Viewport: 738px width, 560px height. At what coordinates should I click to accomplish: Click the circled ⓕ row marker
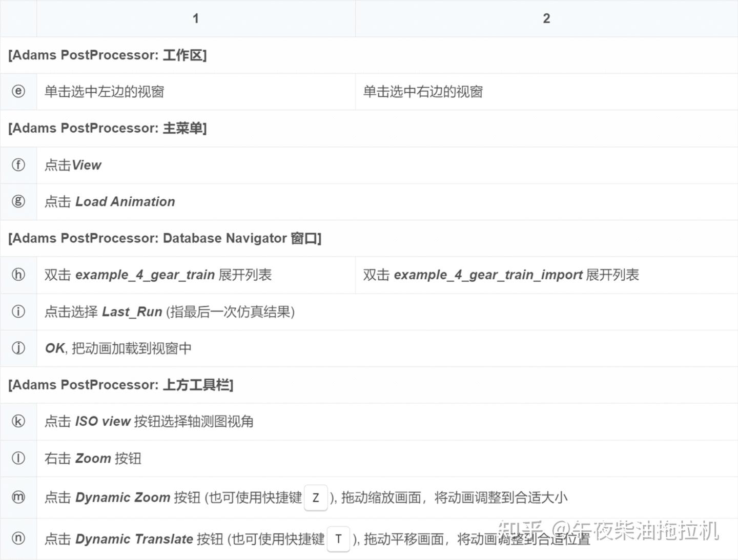(x=18, y=165)
